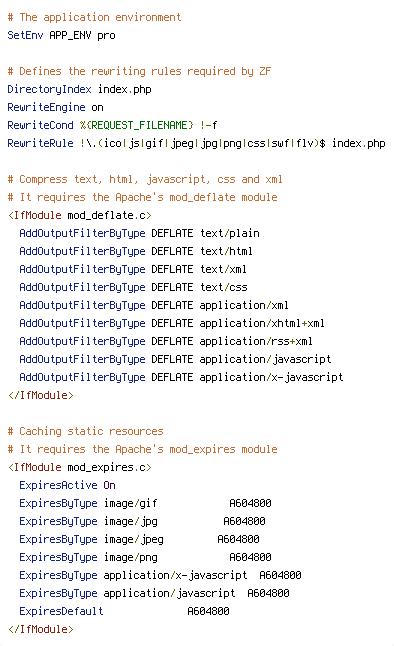The width and height of the screenshot is (394, 646).
Task: Click the DEFLATE application/x-javascript line
Action: coord(181,377)
